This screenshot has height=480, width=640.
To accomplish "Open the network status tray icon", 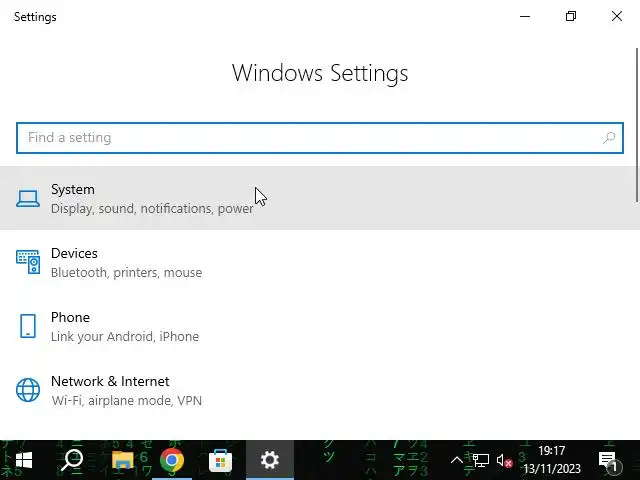I will click(x=480, y=461).
